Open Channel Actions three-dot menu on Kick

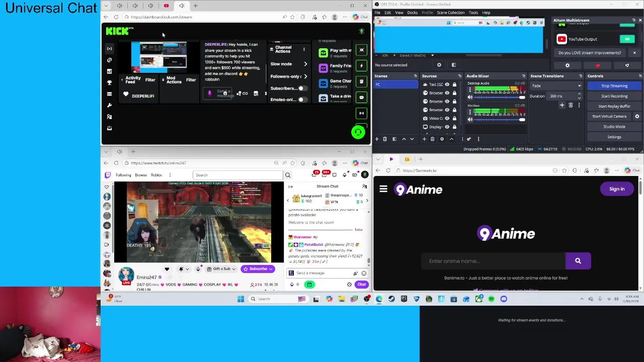[x=304, y=49]
